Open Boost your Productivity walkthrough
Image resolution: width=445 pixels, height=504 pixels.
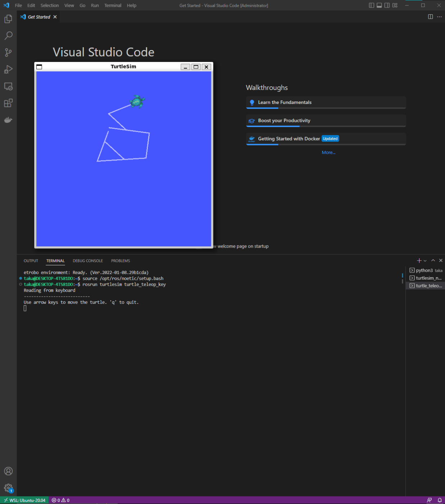[326, 121]
